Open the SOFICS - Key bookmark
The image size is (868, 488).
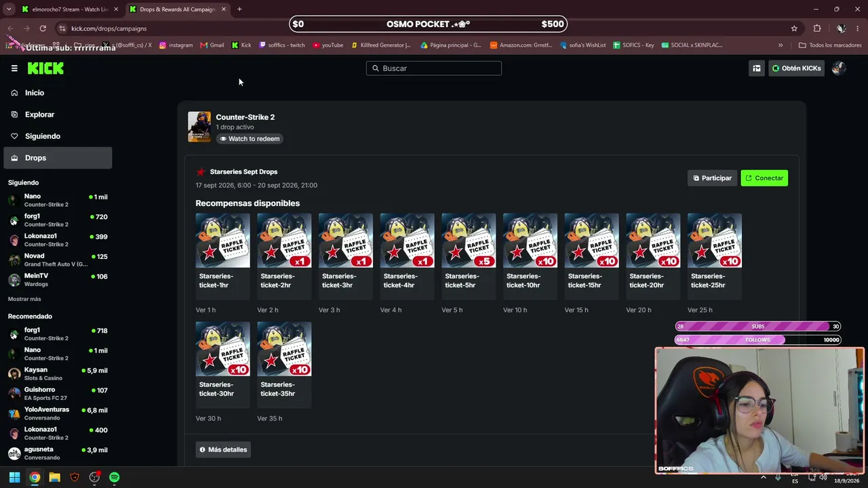coord(633,45)
